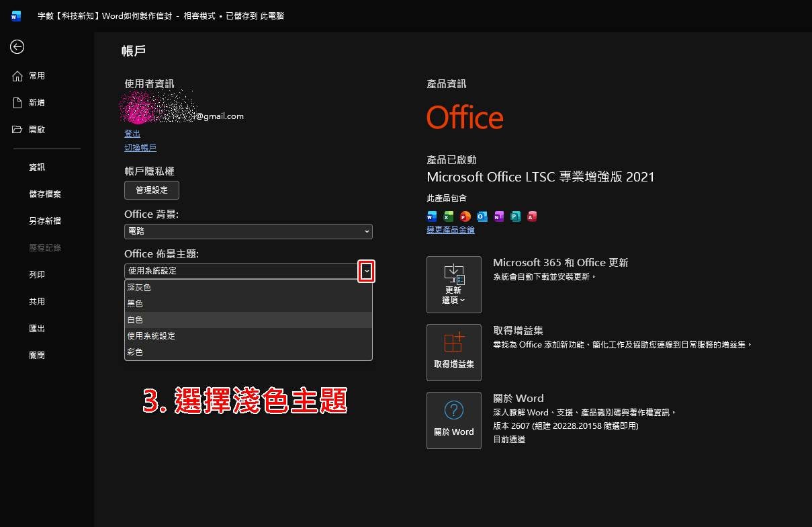
Task: Click the Office logo text
Action: click(465, 118)
